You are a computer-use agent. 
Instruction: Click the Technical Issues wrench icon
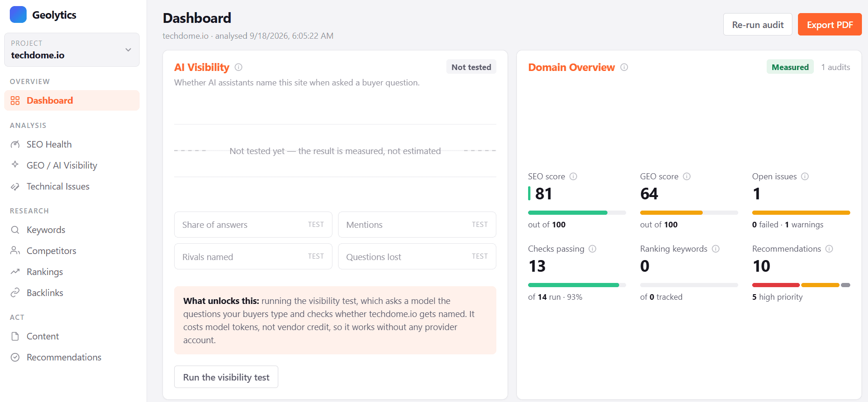click(x=15, y=186)
